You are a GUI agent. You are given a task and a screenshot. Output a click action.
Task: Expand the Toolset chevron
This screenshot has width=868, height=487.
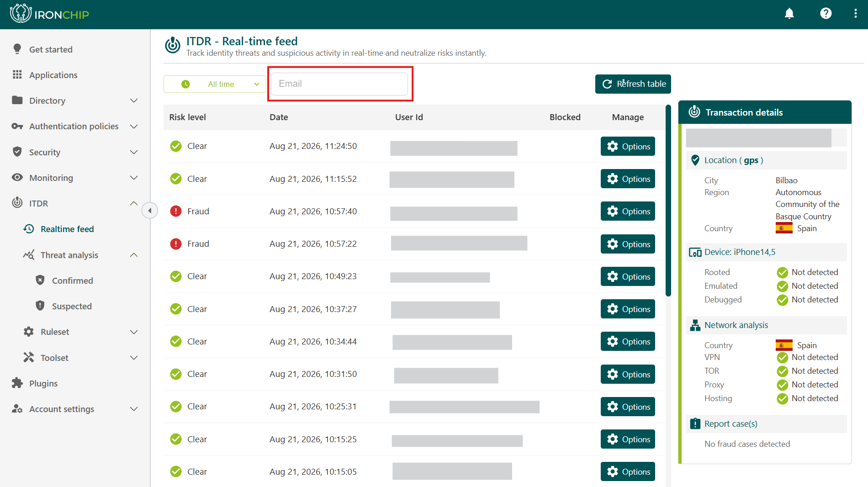point(134,358)
